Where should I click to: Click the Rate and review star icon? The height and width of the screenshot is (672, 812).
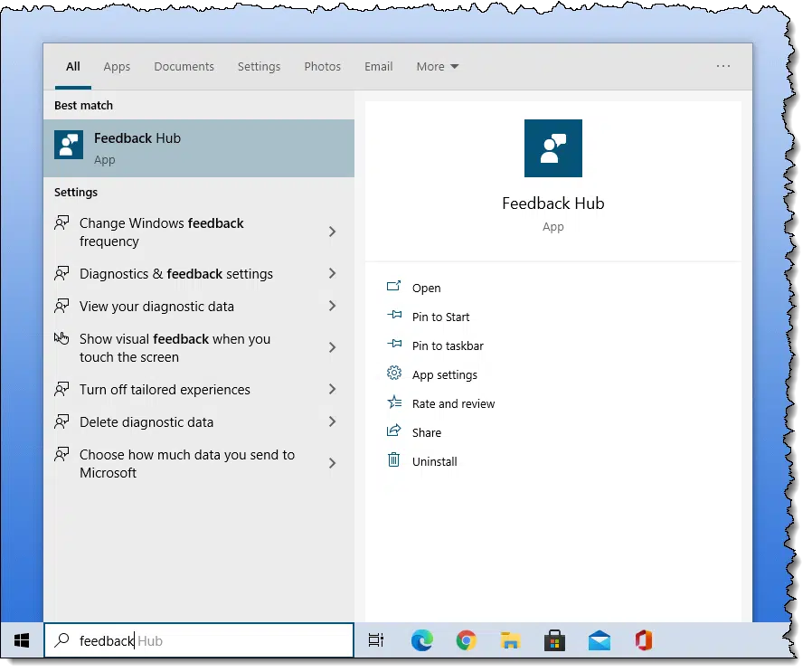pyautogui.click(x=394, y=402)
